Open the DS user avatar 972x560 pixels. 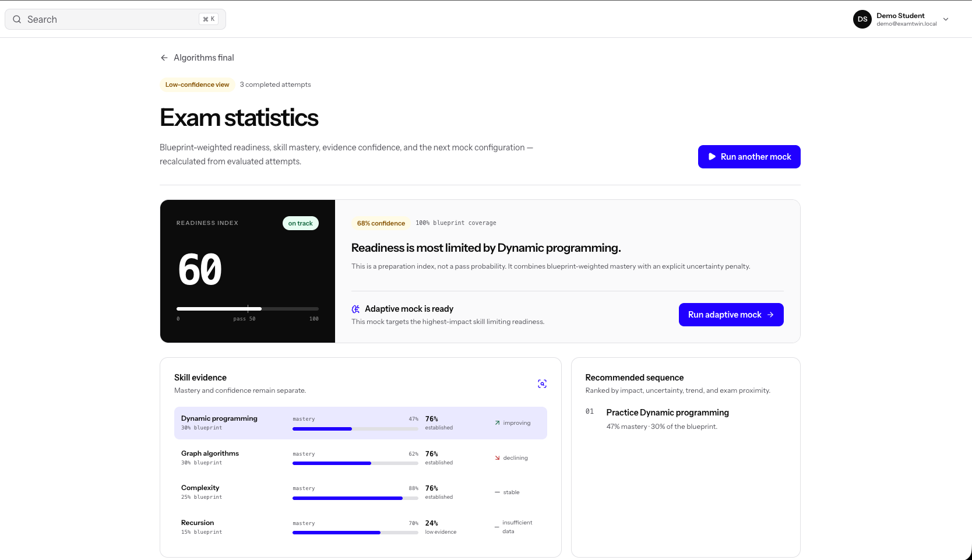pyautogui.click(x=862, y=19)
